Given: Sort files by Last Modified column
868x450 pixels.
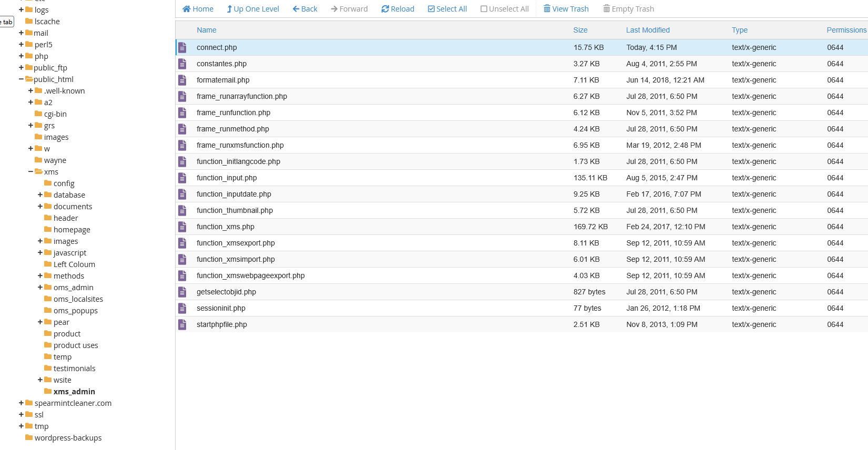Looking at the screenshot, I should point(648,30).
